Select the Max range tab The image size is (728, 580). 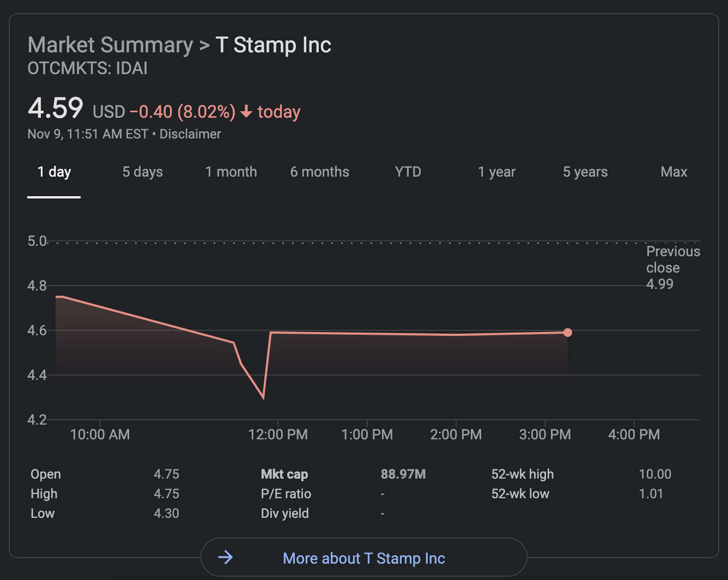[x=674, y=172]
